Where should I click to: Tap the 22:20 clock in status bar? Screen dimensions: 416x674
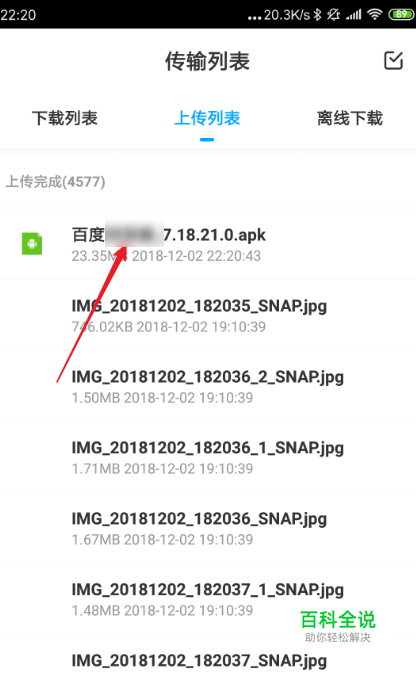[18, 15]
